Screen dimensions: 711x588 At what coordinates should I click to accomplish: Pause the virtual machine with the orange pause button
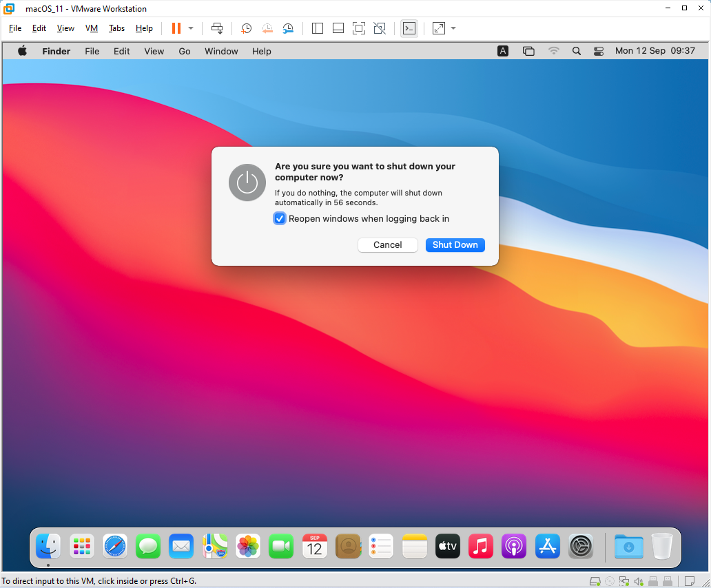pyautogui.click(x=176, y=28)
